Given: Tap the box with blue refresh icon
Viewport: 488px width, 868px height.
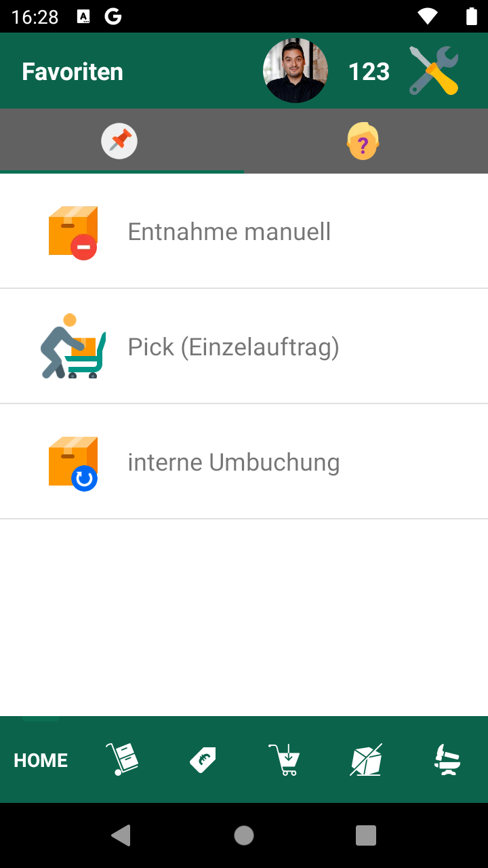Looking at the screenshot, I should pos(73,462).
